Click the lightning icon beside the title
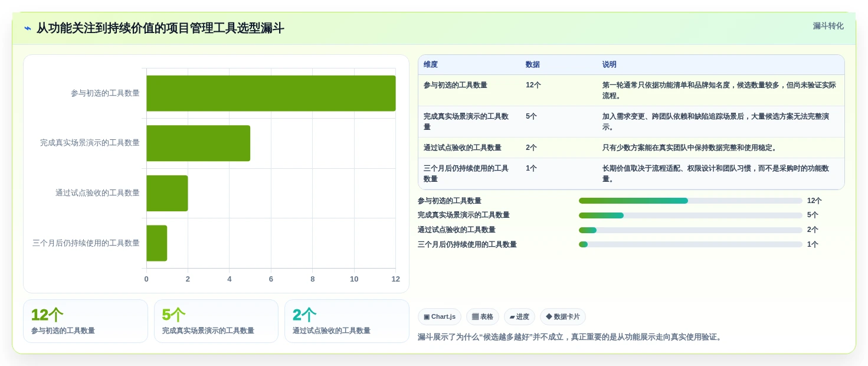 click(28, 28)
